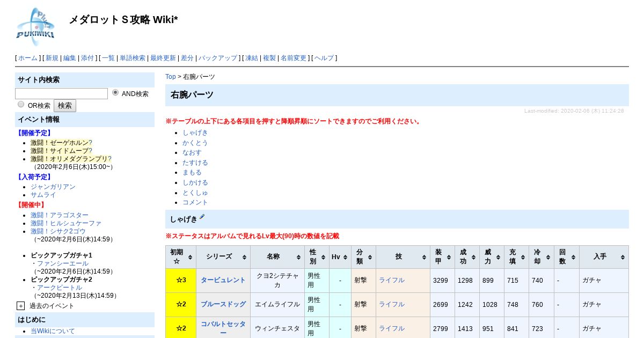Viewport: 644px width, 338px height.
Task: Sort table by 性別 column
Action: (x=317, y=257)
